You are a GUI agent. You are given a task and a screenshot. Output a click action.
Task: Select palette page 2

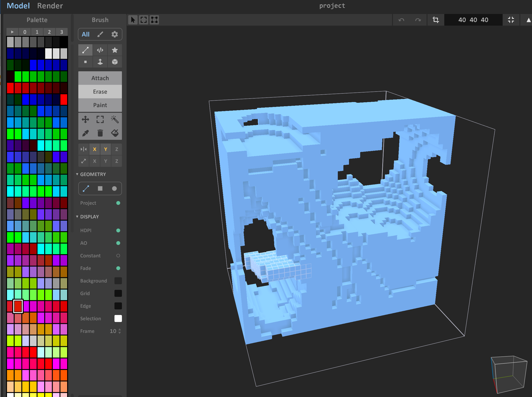pyautogui.click(x=49, y=32)
